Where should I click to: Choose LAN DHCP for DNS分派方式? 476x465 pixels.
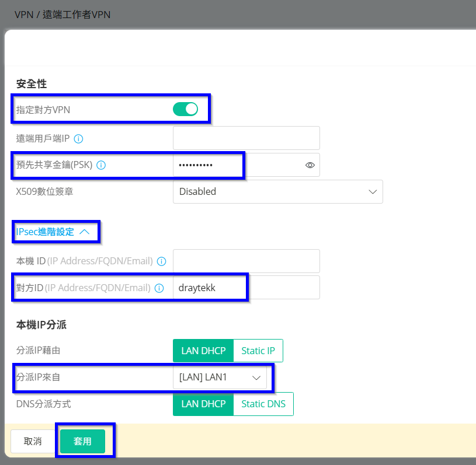coord(203,404)
